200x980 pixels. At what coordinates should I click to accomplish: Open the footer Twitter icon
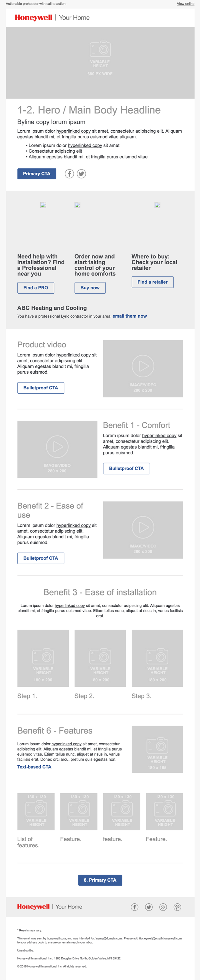(x=149, y=907)
